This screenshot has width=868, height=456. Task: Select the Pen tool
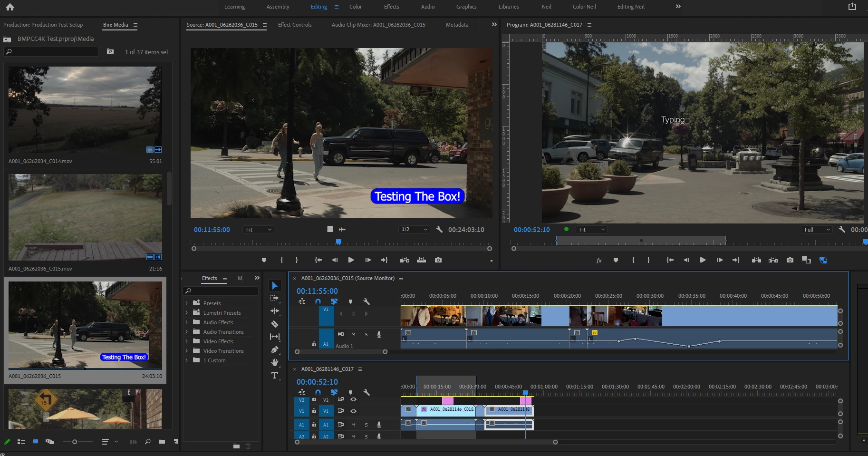[275, 349]
